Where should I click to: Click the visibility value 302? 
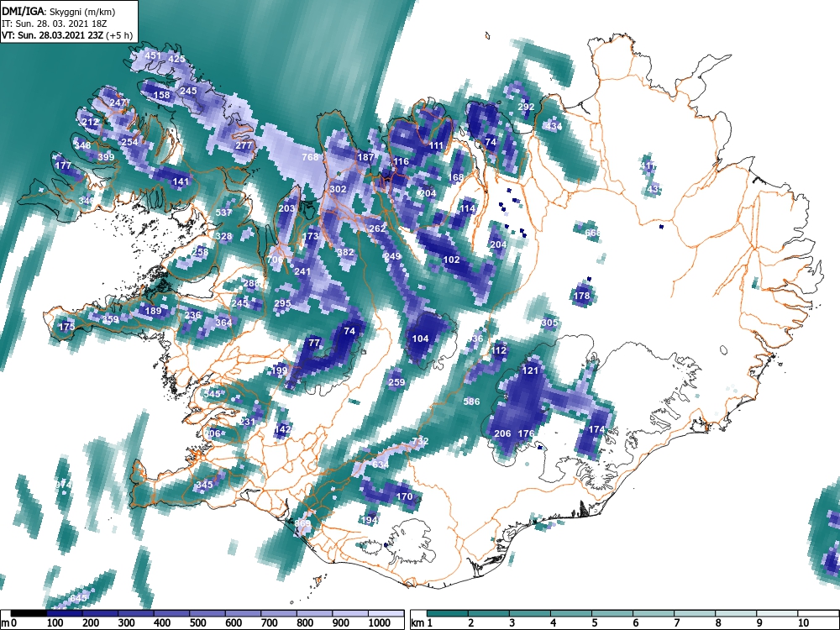click(x=338, y=189)
